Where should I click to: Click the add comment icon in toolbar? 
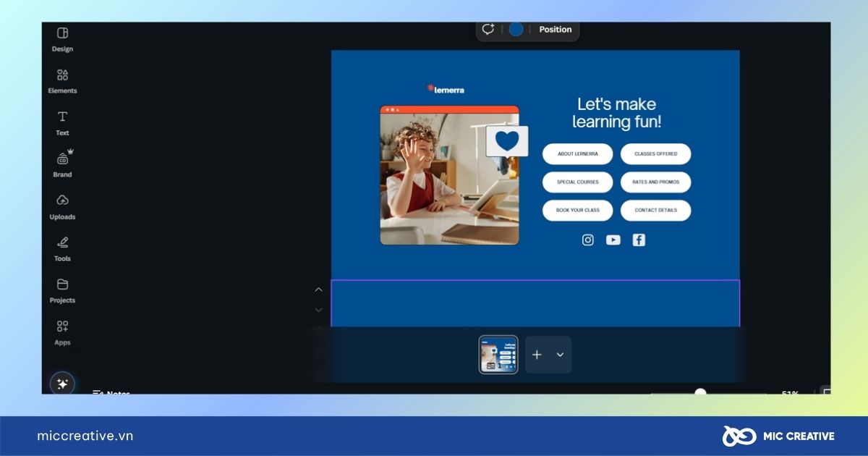488,30
